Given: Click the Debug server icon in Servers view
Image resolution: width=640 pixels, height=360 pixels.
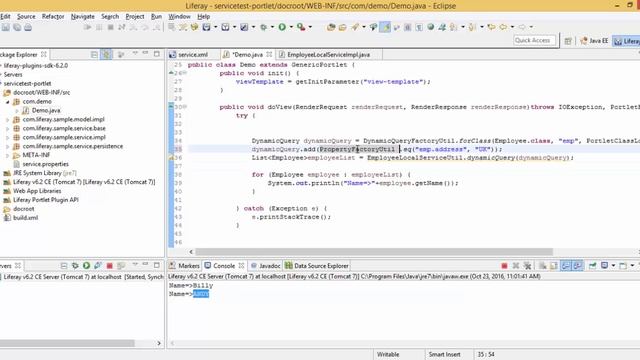Looking at the screenshot, I should click(75, 266).
